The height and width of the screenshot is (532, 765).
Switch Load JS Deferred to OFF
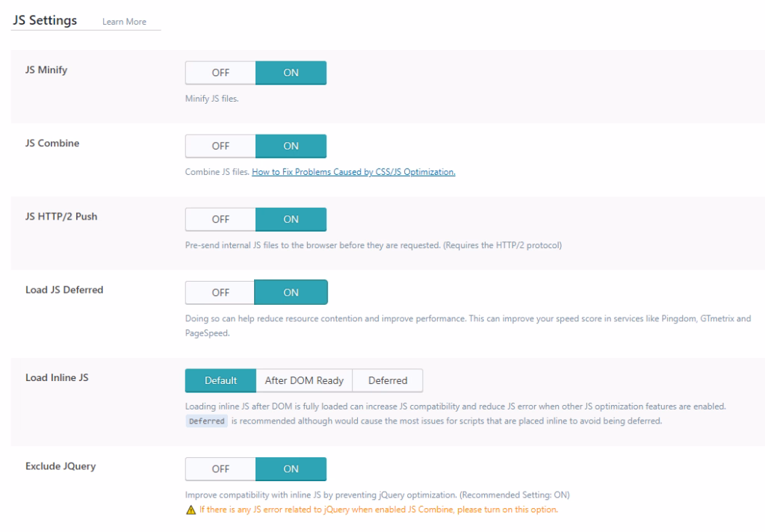(220, 292)
